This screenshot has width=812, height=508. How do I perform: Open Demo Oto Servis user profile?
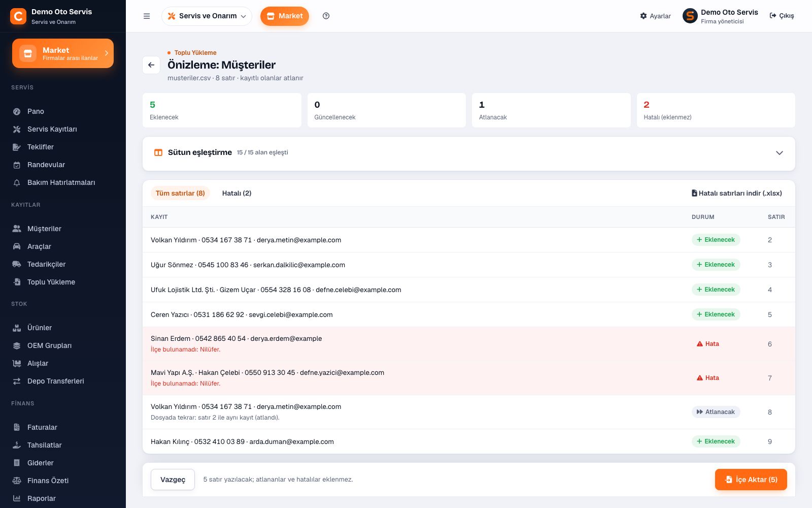[720, 16]
